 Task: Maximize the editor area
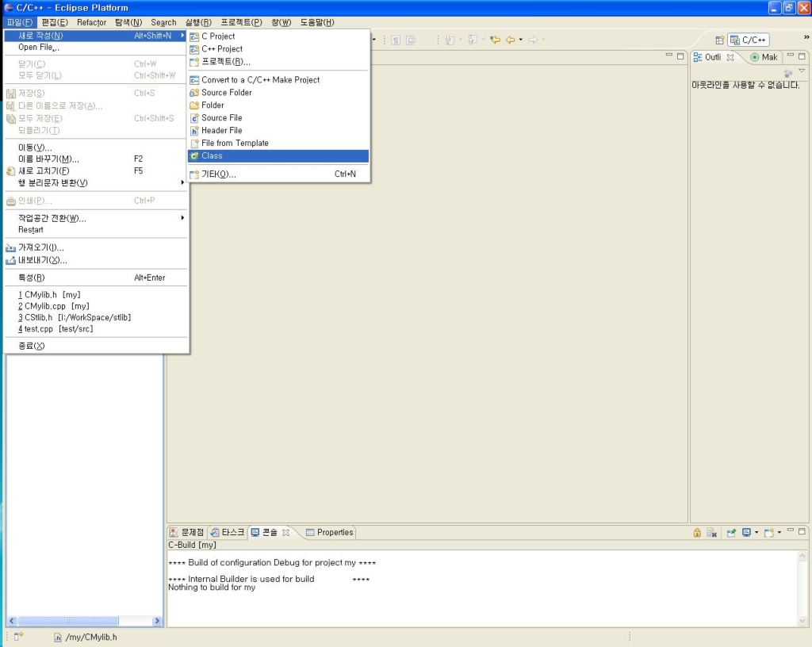pyautogui.click(x=680, y=56)
